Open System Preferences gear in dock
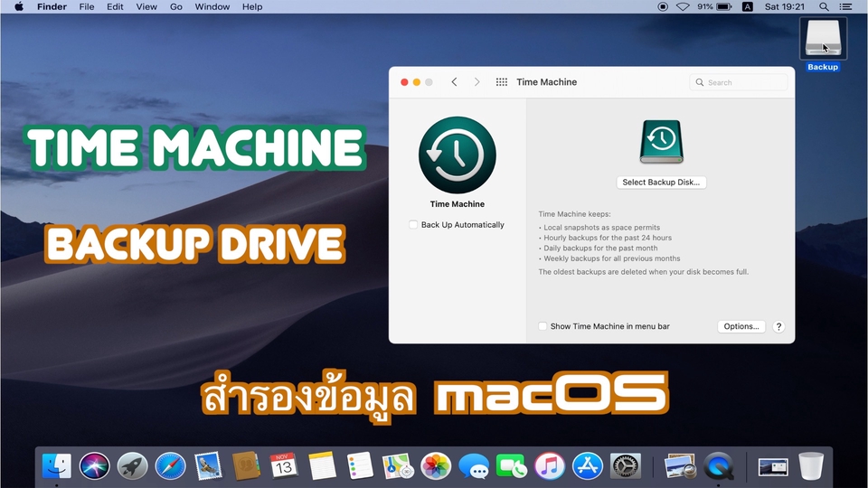 [x=625, y=466]
